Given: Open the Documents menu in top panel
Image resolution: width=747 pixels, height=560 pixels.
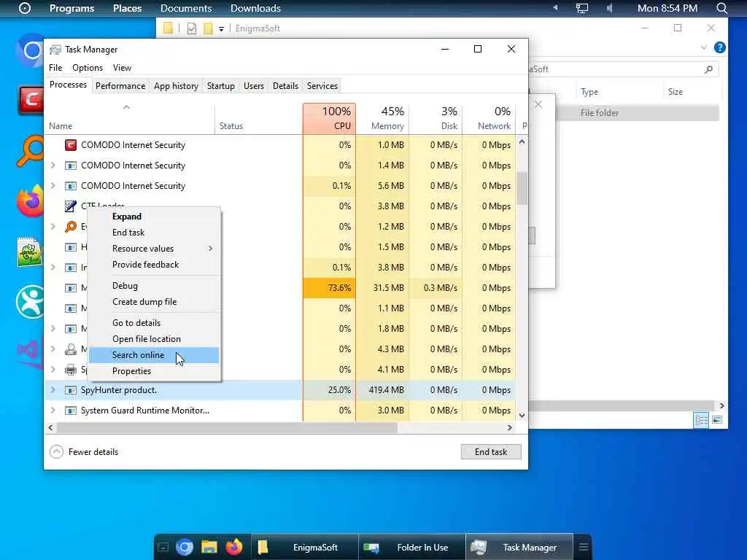Looking at the screenshot, I should [x=186, y=8].
